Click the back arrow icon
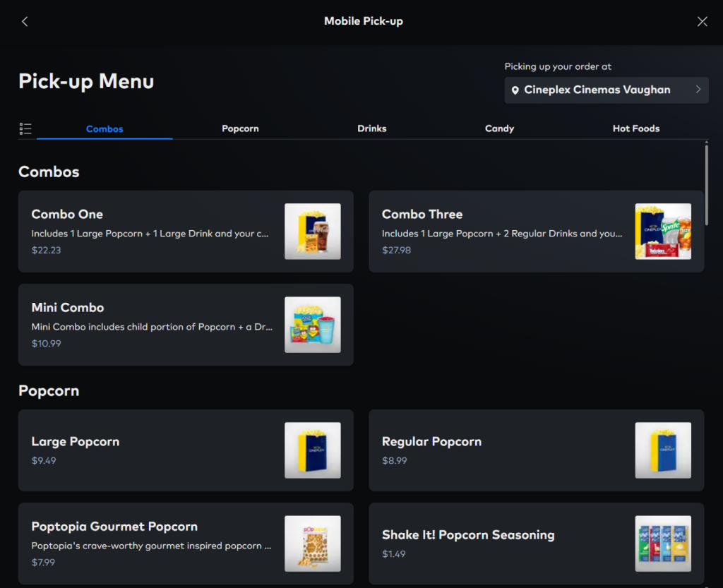This screenshot has width=723, height=588. pyautogui.click(x=25, y=21)
